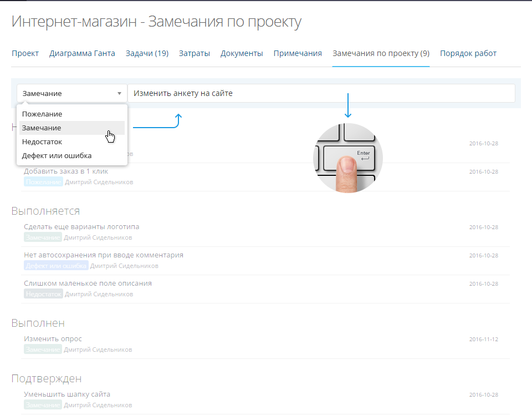Open remark "Уменьшить шапку сайта"
This screenshot has height=415, width=532.
(x=66, y=394)
